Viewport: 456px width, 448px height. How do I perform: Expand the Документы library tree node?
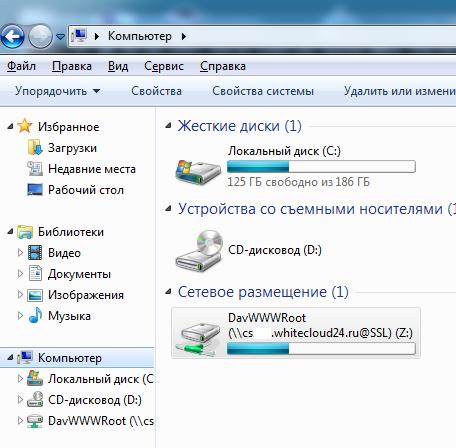tap(20, 274)
